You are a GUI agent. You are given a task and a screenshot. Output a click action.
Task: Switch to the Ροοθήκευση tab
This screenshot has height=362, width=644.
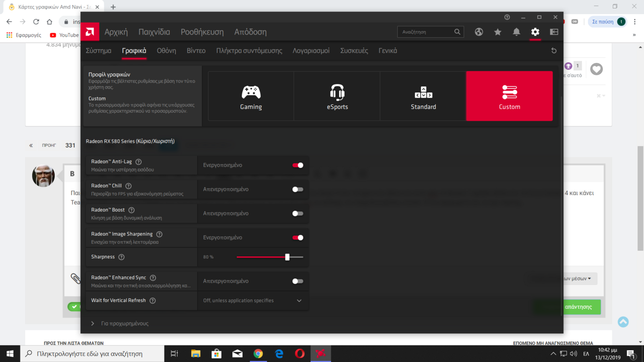[x=202, y=32]
